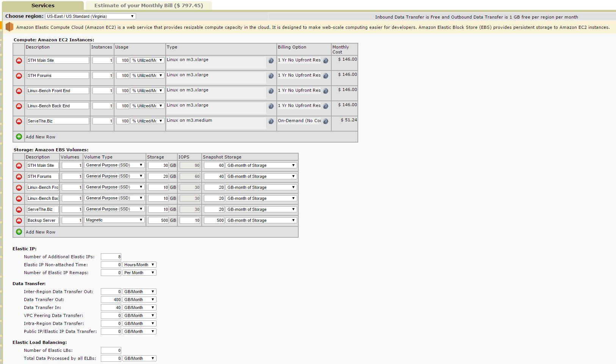Delete the STH Forums EBS volume row

click(19, 177)
